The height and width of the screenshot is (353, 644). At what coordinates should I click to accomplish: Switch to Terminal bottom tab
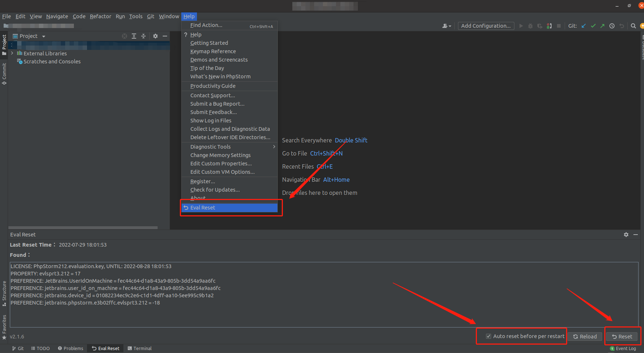[139, 349]
